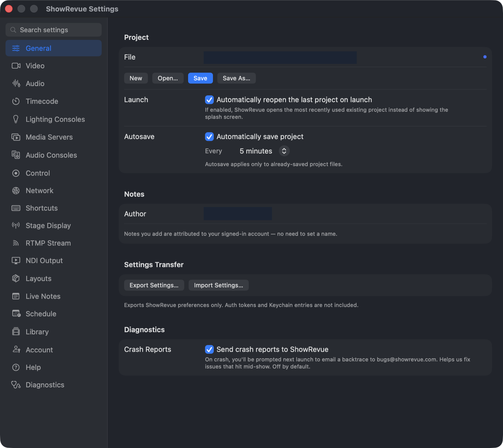
Task: Open Schedule settings
Action: pyautogui.click(x=53, y=314)
